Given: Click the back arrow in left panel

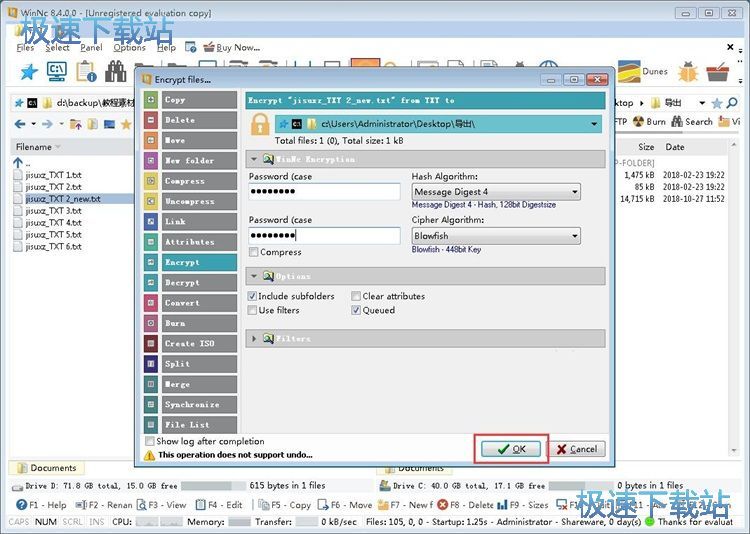Looking at the screenshot, I should coord(20,124).
